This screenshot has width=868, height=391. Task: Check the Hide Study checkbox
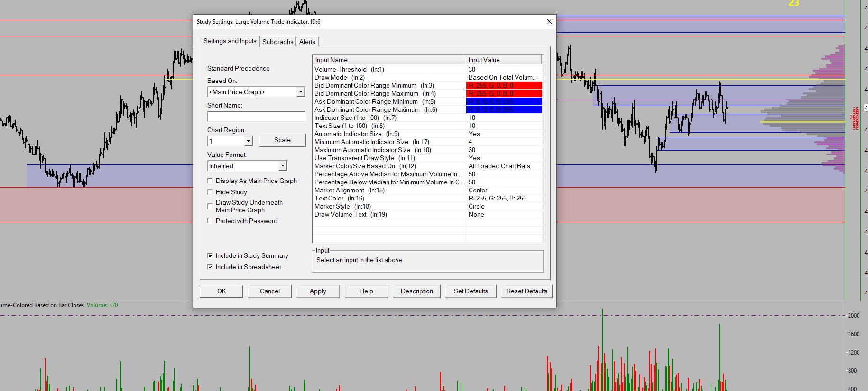(x=210, y=192)
